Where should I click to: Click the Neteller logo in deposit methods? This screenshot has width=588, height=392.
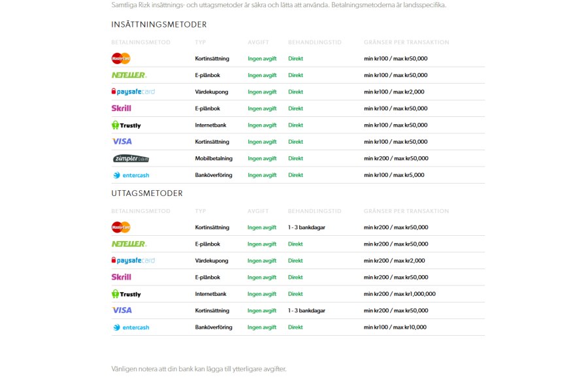(x=129, y=75)
